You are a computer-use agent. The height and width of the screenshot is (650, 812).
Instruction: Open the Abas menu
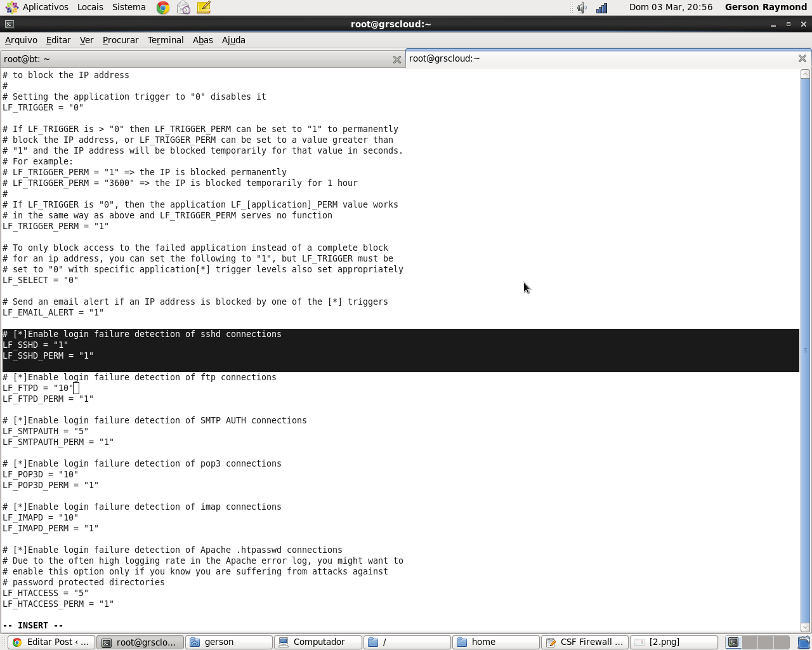pos(203,40)
